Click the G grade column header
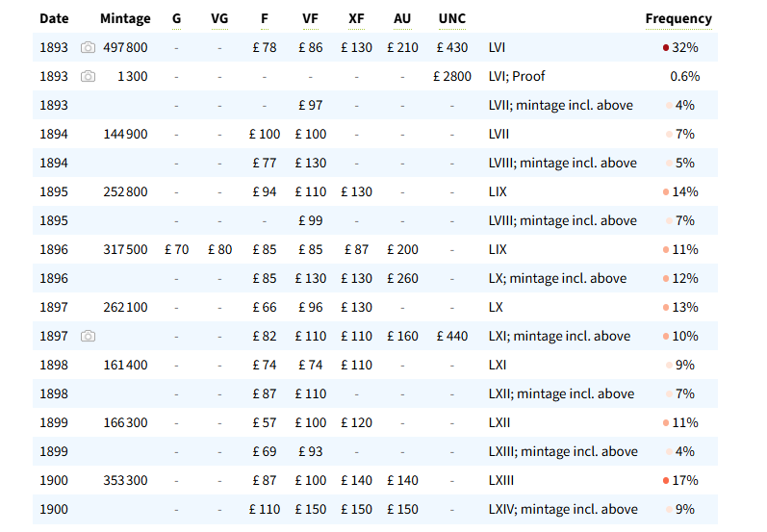 point(176,18)
